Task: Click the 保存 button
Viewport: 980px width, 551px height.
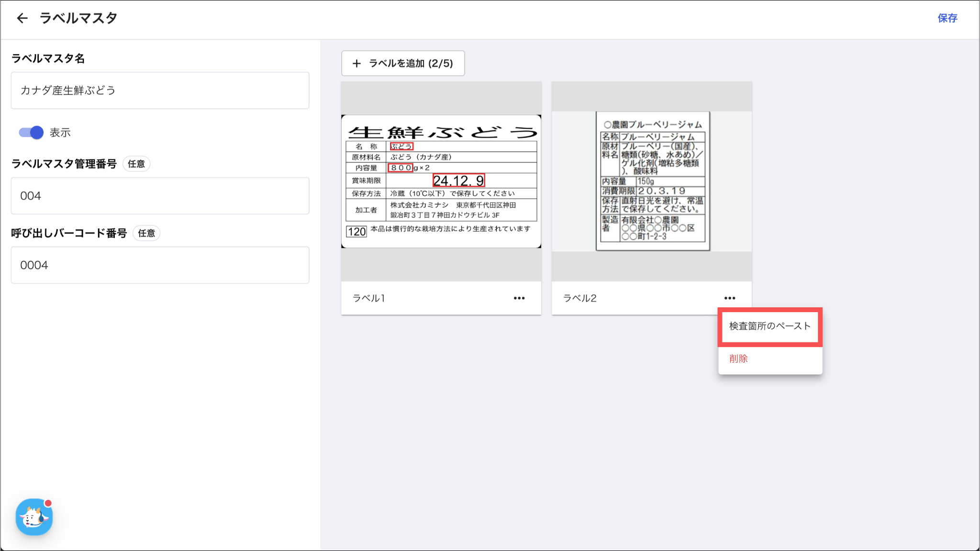Action: click(947, 18)
